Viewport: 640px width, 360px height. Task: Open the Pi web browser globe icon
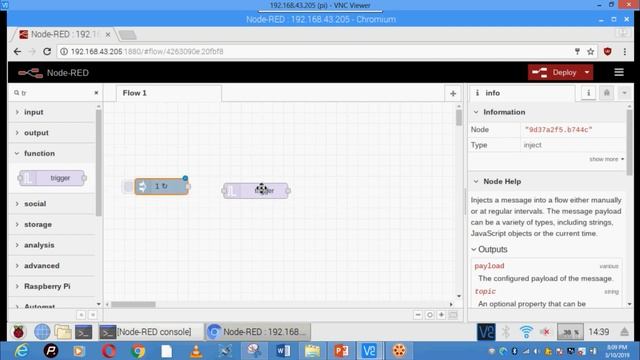[x=42, y=332]
